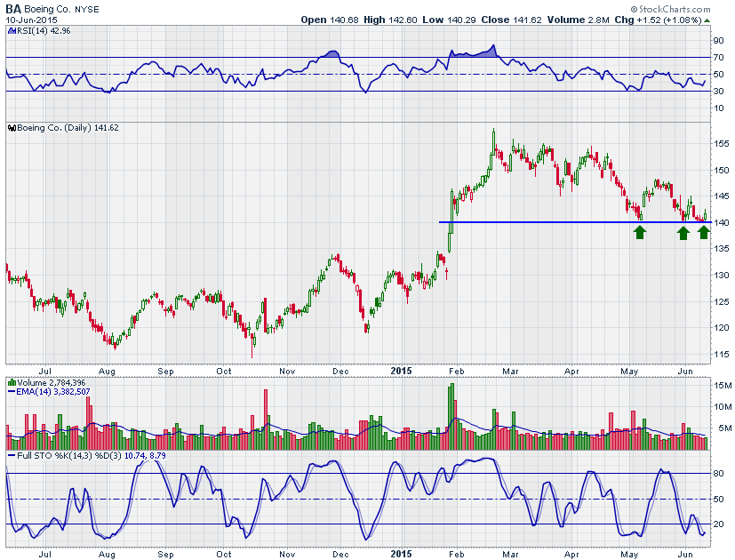
Task: Click the High 142.60 value
Action: pyautogui.click(x=390, y=20)
